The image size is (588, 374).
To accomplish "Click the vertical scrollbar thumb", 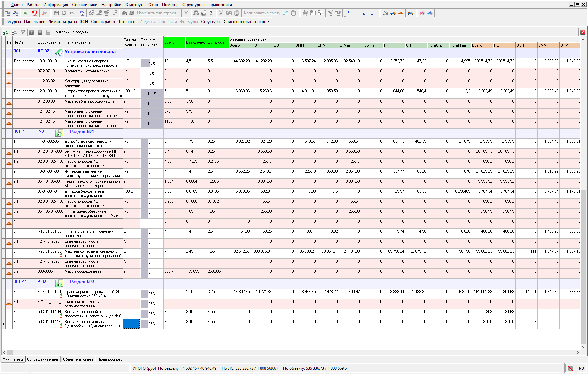I will tap(583, 267).
